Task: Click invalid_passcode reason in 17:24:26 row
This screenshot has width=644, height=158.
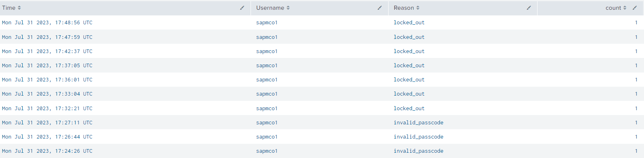Action: click(x=419, y=151)
